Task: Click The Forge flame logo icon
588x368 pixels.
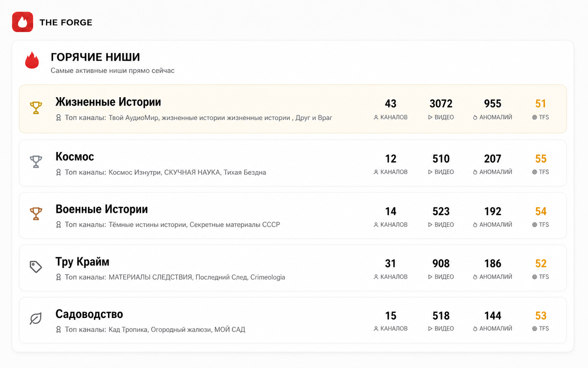Action: (23, 22)
